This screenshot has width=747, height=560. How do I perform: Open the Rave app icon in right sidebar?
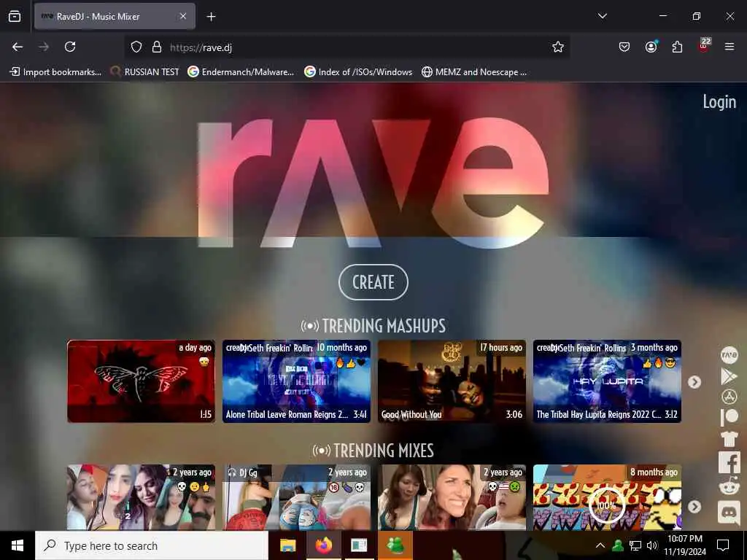tap(729, 355)
